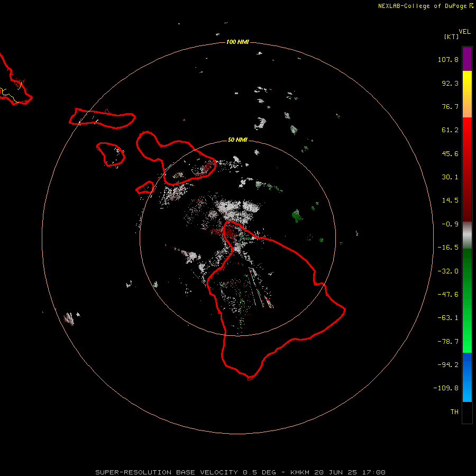
Task: Click the 92.3 legend value
Action: [x=450, y=83]
